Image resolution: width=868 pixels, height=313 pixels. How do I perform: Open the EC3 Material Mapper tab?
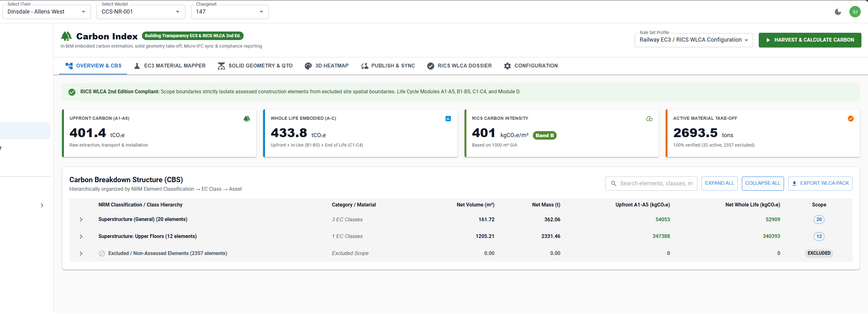coord(170,66)
